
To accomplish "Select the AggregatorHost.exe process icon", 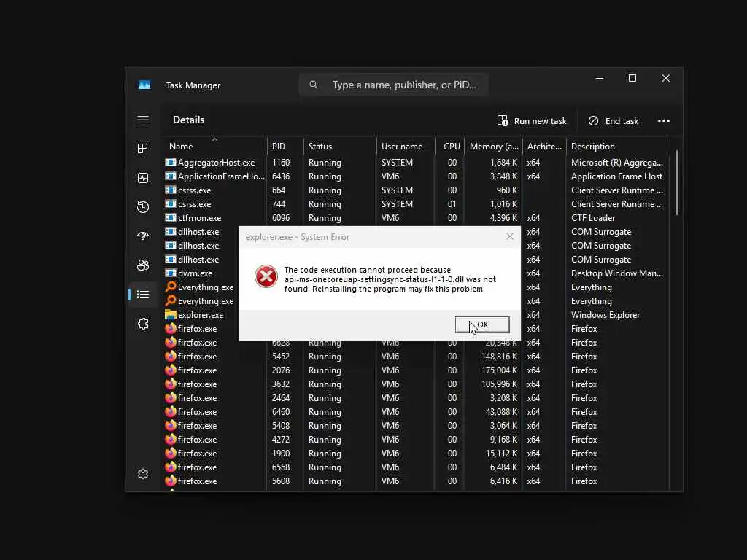I will [170, 163].
